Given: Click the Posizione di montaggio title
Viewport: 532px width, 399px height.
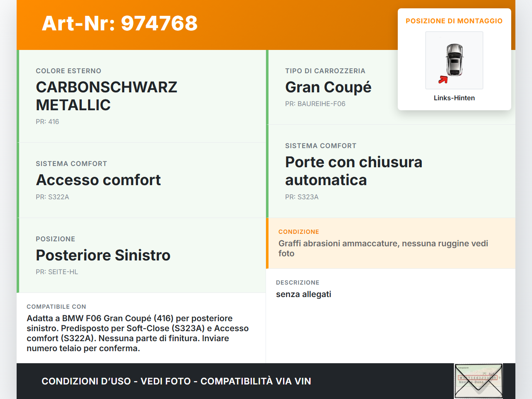Looking at the screenshot, I should coord(454,21).
